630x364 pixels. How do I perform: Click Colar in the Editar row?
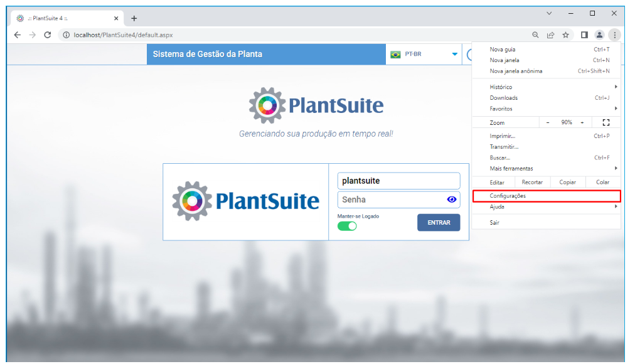[602, 183]
